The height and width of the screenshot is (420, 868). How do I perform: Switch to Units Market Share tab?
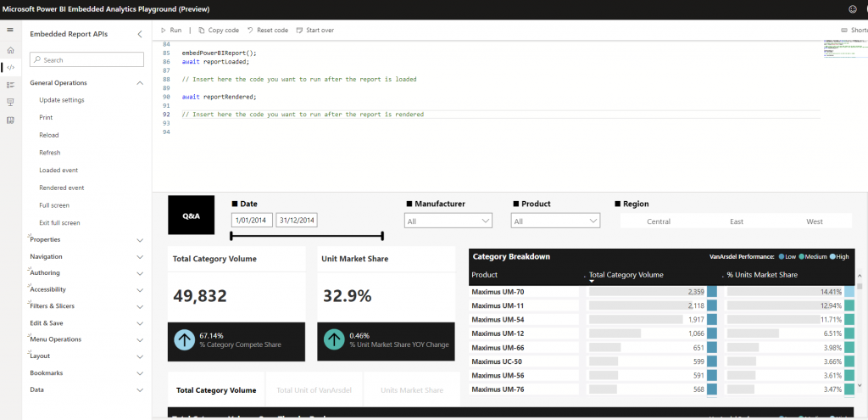[412, 390]
